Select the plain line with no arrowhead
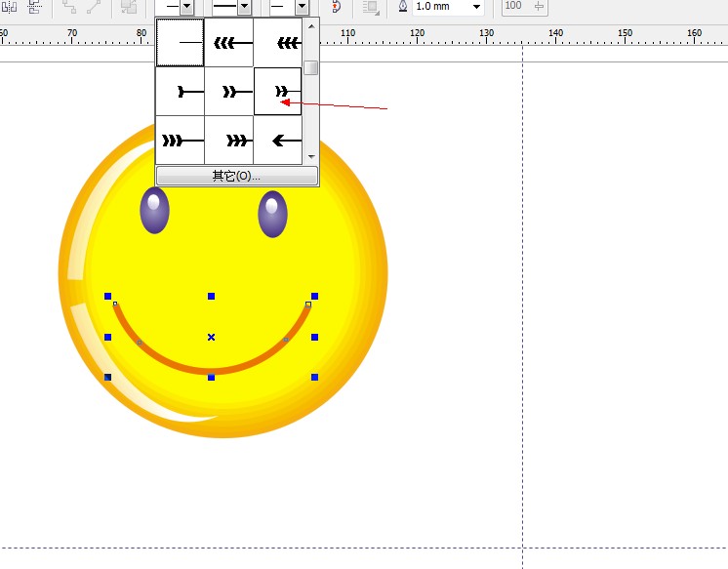728x569 pixels. (180, 43)
